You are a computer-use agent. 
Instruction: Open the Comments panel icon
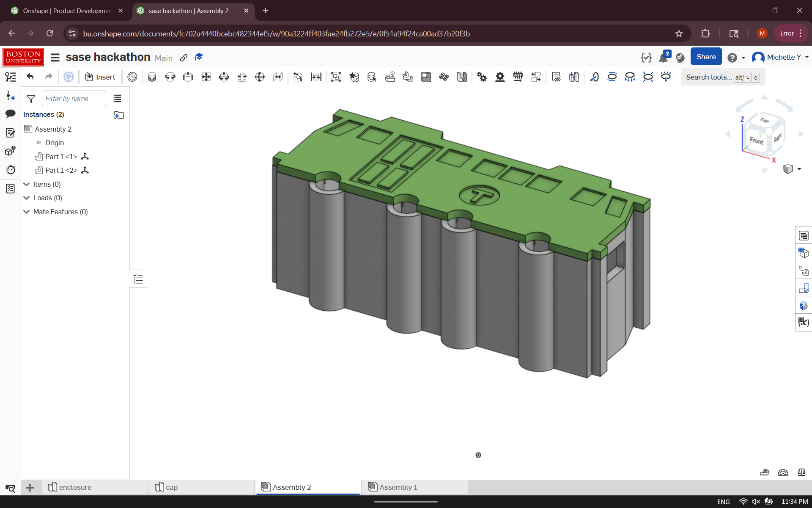[10, 114]
